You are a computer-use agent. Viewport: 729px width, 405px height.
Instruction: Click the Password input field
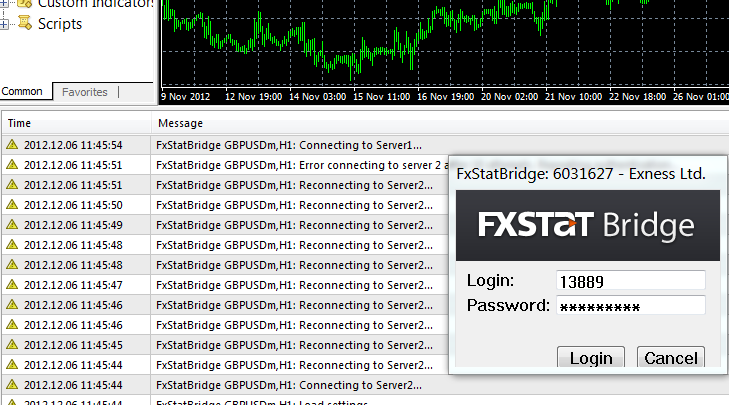[630, 306]
